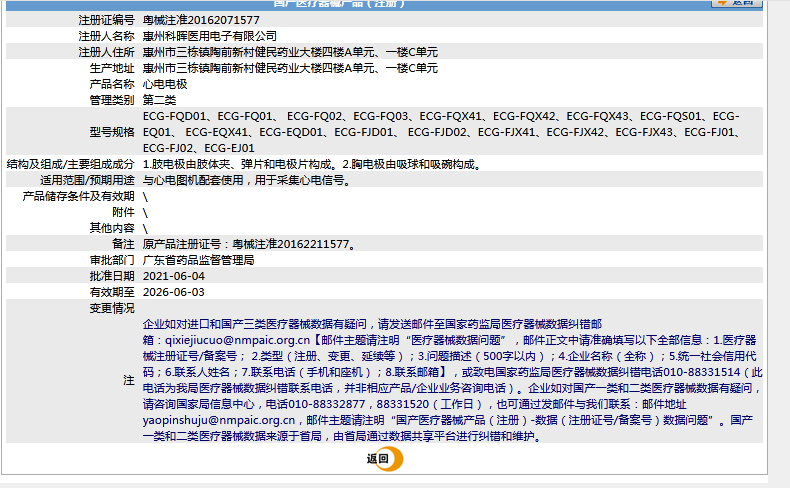Click the 备注 label
Viewport: 790px width, 488px height.
click(123, 244)
